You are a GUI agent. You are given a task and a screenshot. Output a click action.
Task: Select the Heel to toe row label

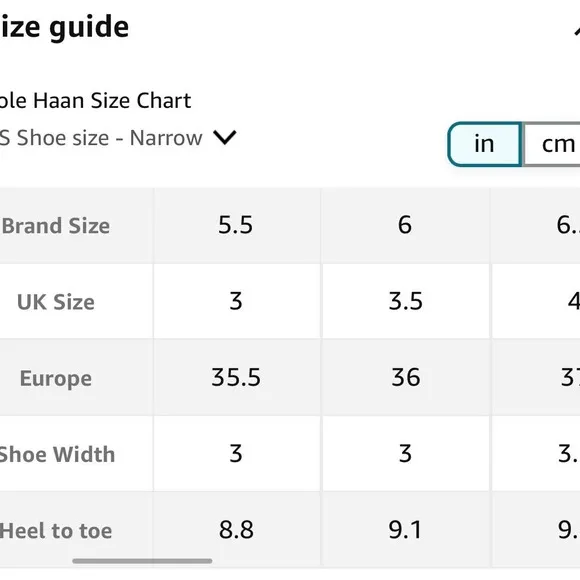(56, 530)
